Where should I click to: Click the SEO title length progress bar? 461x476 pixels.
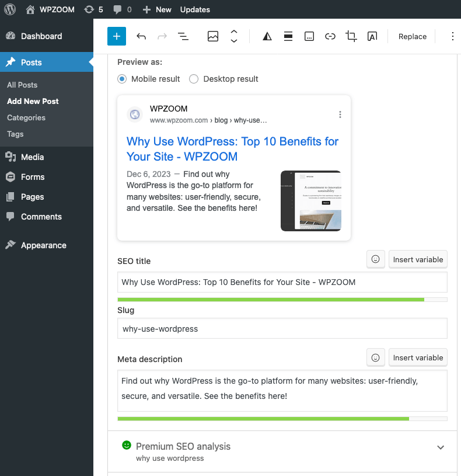(282, 300)
